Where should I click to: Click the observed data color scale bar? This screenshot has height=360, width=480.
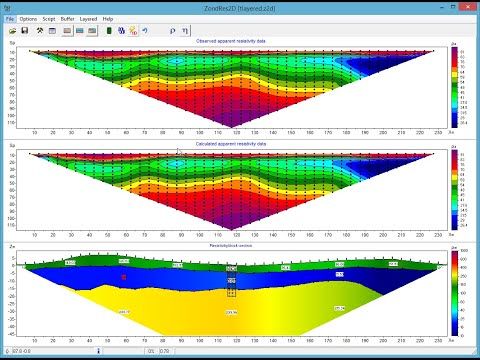click(455, 87)
